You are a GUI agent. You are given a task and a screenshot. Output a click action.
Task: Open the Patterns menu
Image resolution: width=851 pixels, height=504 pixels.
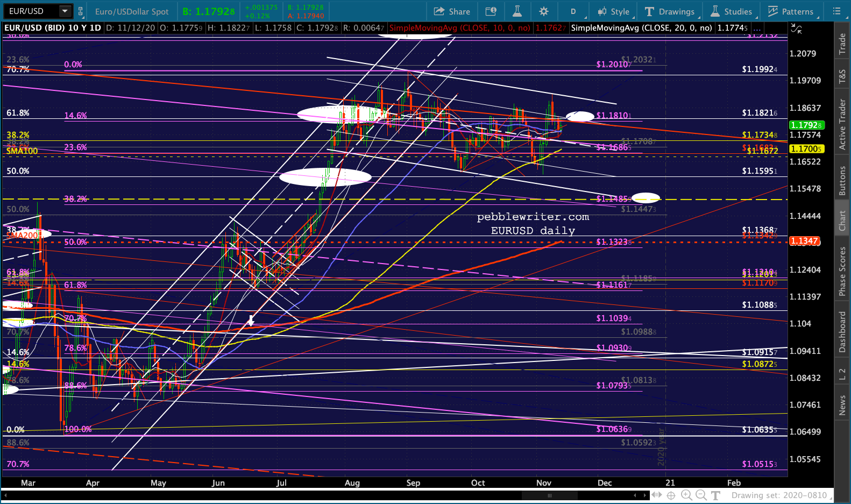coord(791,11)
